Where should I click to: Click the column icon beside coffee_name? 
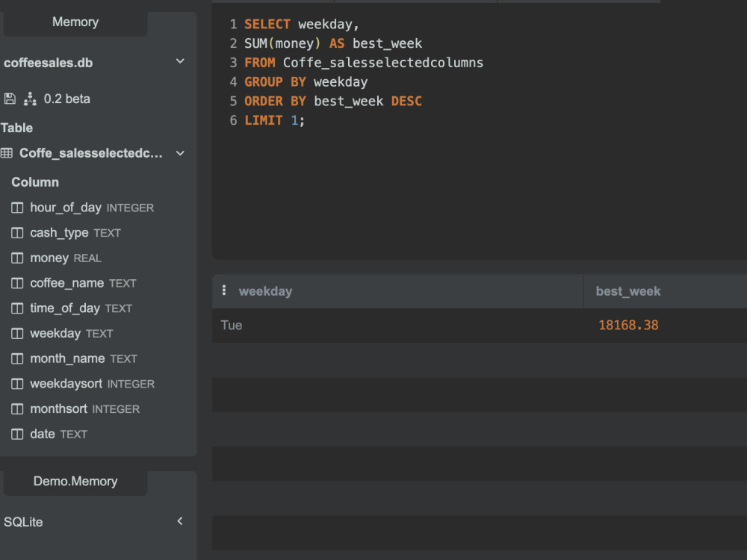17,283
